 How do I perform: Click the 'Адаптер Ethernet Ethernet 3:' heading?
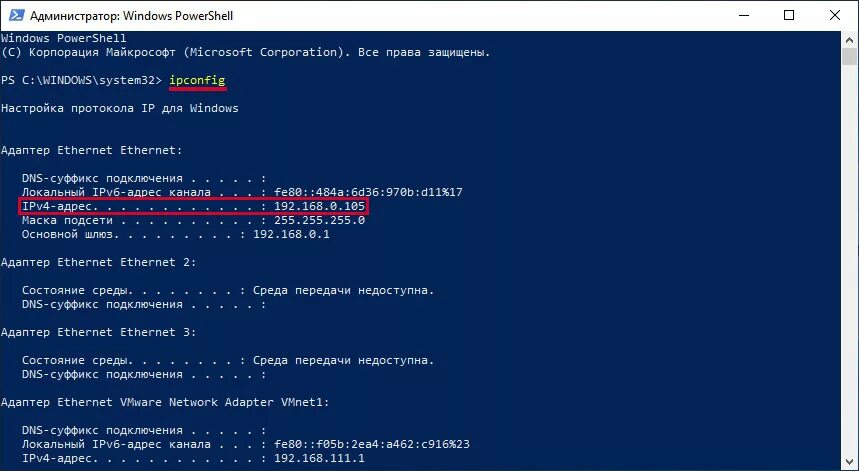click(98, 332)
